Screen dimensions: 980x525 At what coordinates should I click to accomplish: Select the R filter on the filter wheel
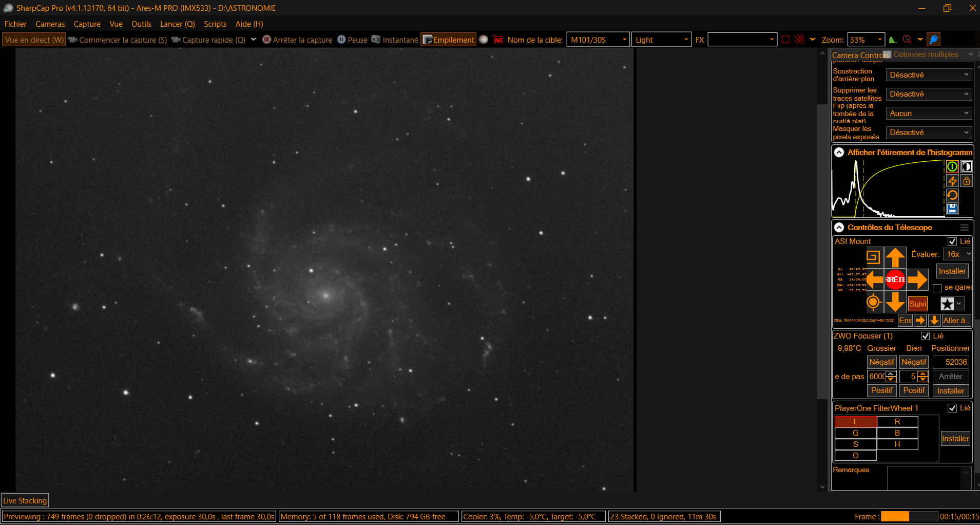pos(897,422)
